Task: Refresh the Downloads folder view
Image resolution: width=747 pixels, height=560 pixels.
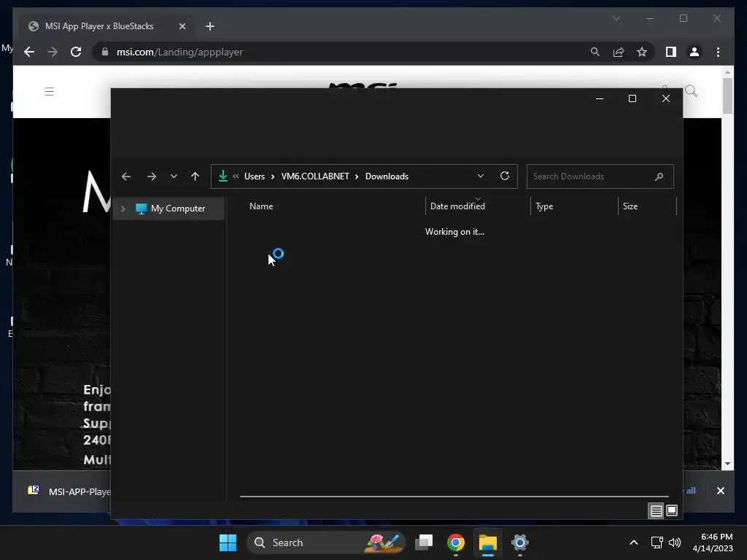Action: pos(505,176)
